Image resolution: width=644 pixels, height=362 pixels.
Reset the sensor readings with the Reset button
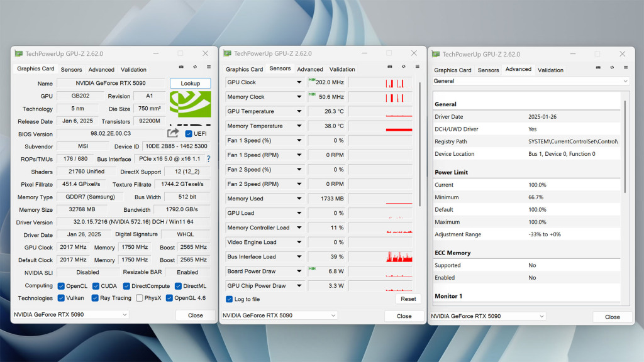coord(408,299)
